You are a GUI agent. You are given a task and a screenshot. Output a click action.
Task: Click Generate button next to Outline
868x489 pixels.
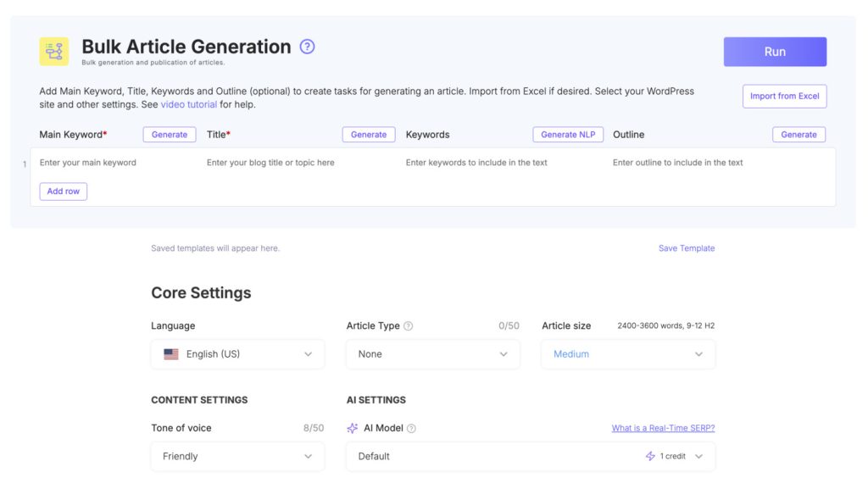[798, 135]
